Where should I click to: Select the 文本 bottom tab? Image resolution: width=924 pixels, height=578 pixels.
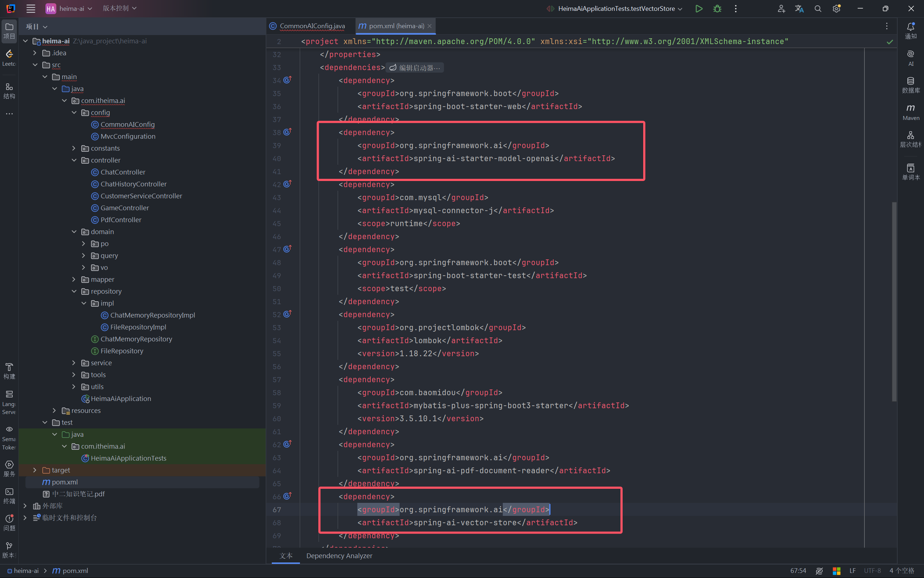click(286, 556)
